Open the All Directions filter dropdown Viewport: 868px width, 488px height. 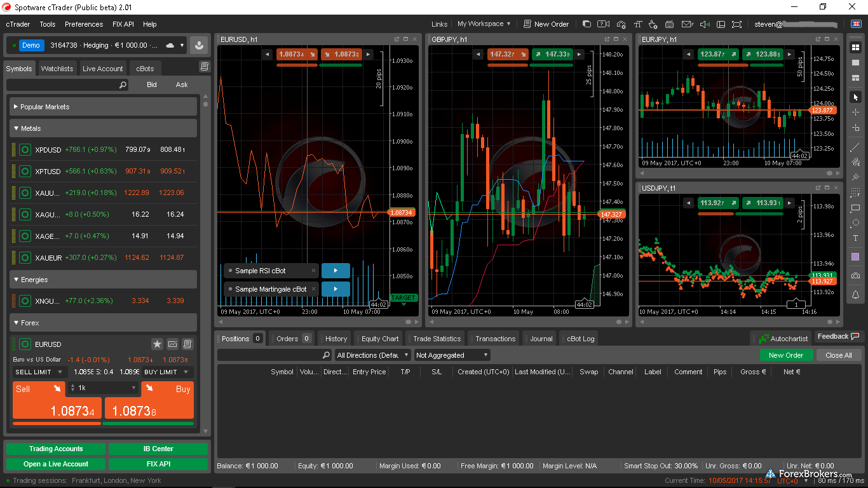374,355
